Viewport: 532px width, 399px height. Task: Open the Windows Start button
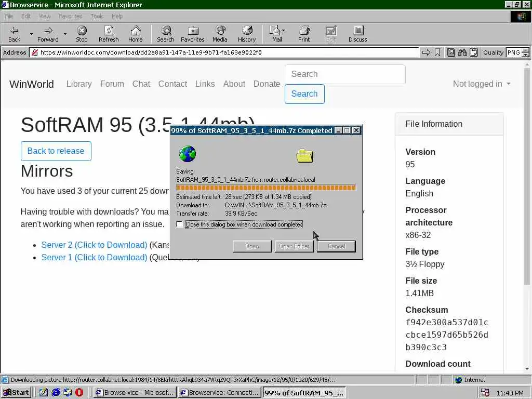(x=16, y=393)
